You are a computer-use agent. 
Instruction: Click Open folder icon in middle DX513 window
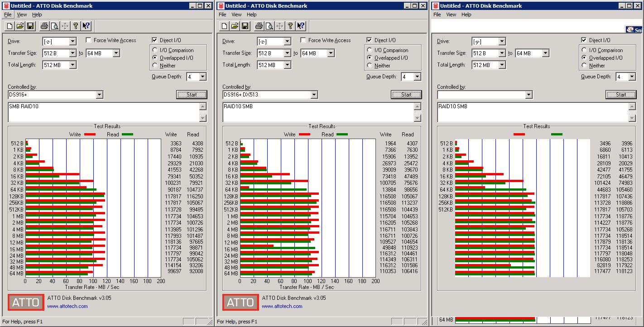pyautogui.click(x=235, y=26)
